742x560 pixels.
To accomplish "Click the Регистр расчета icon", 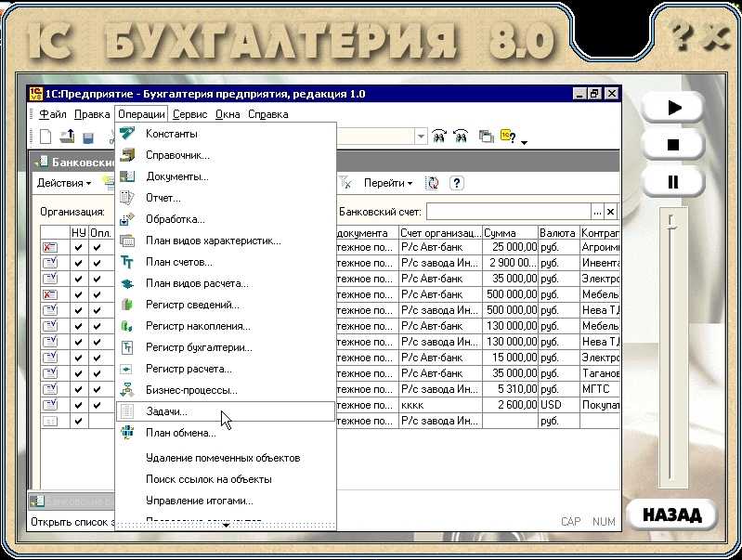I will click(x=127, y=369).
